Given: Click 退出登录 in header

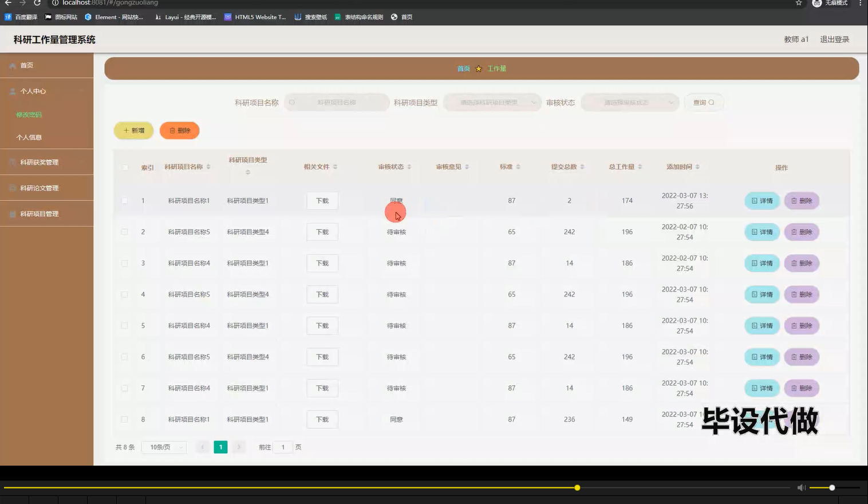Looking at the screenshot, I should 834,40.
